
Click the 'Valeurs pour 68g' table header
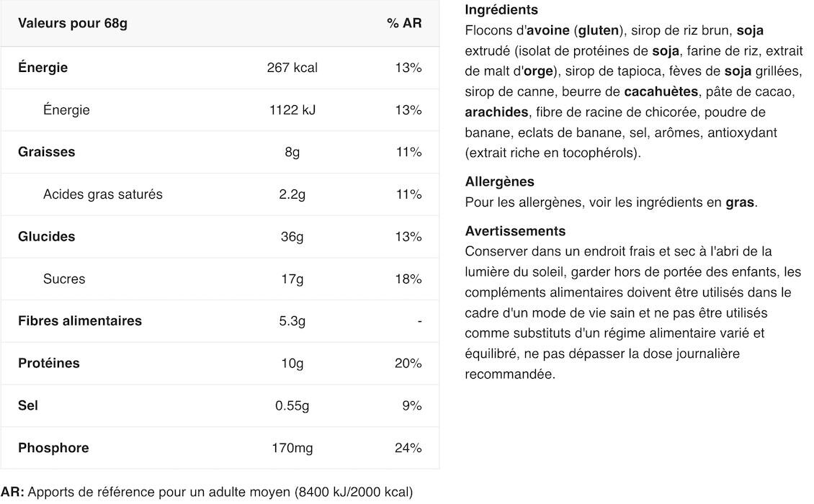coord(72,23)
